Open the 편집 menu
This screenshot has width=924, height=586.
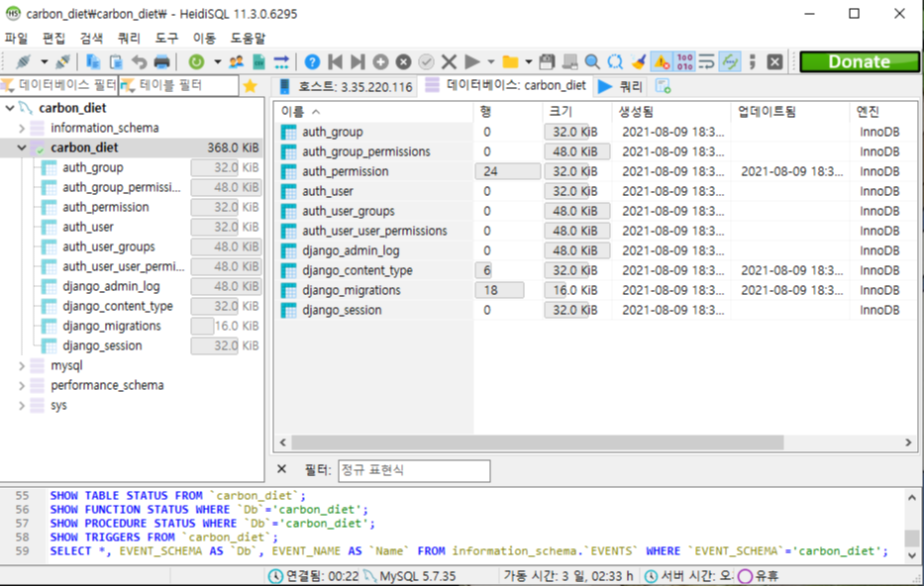coord(54,39)
